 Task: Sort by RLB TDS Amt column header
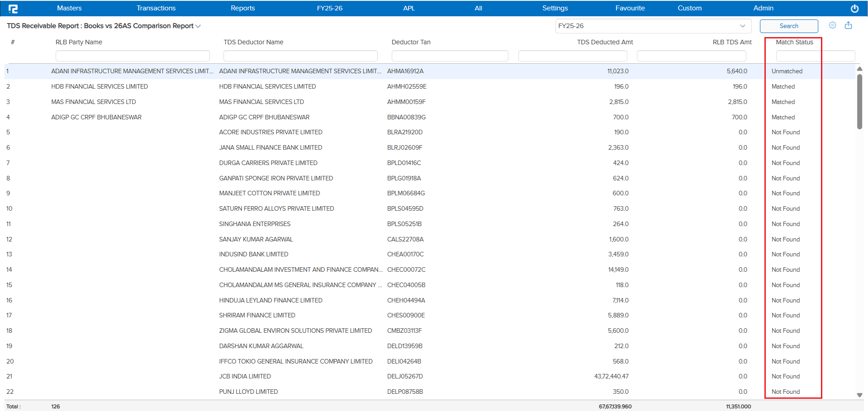(732, 42)
